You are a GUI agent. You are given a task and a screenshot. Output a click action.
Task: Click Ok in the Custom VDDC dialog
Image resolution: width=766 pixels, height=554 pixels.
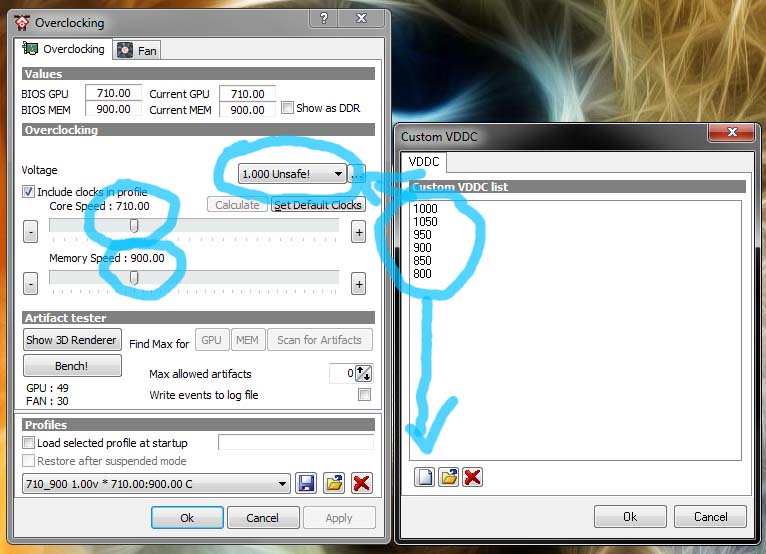pyautogui.click(x=630, y=516)
